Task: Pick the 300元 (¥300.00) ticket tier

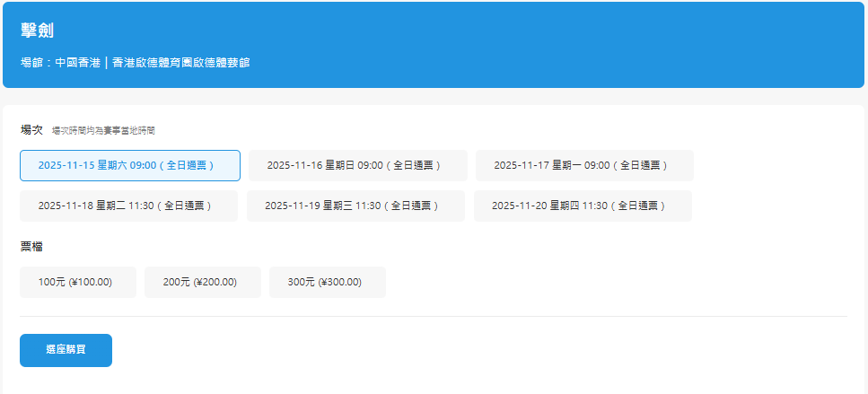Action: 327,282
